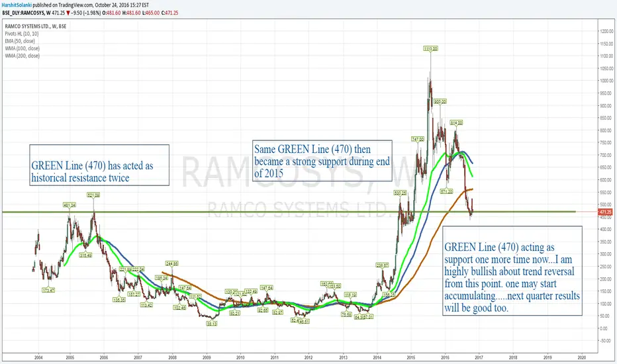
Task: Click the 153.50 pivot label
Action: coord(334,286)
